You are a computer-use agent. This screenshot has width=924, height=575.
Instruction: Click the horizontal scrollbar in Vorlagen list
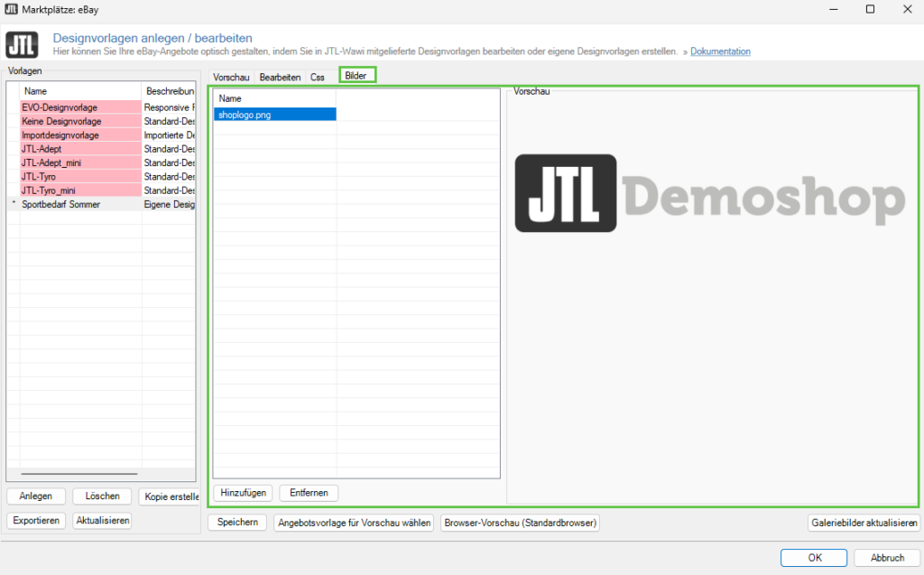coord(79,473)
